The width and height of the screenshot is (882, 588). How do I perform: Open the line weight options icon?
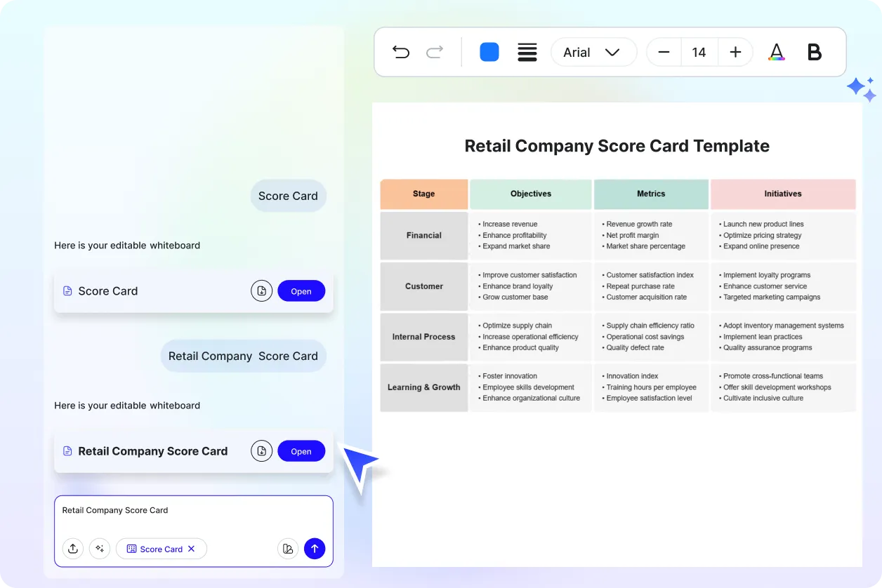pos(527,52)
